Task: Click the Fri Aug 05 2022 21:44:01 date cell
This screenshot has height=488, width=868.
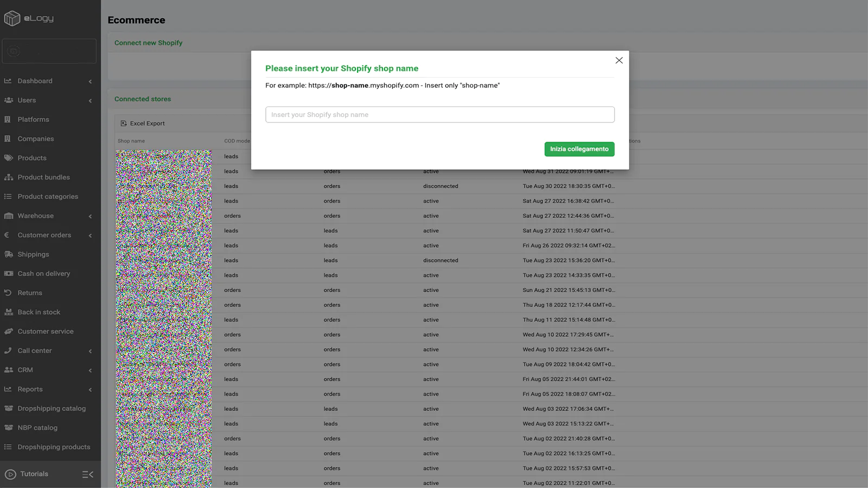Action: pos(569,380)
